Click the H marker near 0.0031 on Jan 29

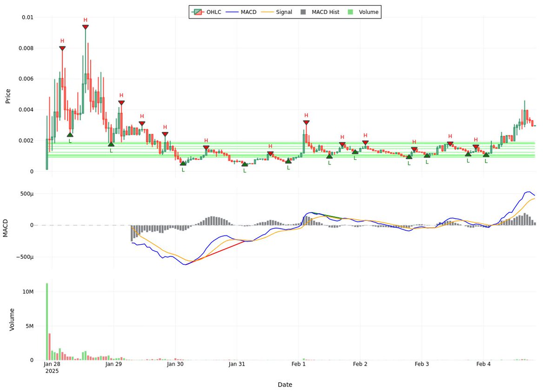click(142, 124)
